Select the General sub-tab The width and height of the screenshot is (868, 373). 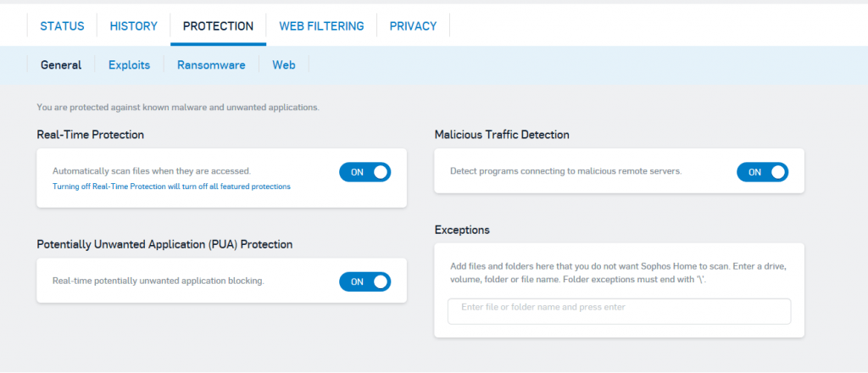click(61, 65)
